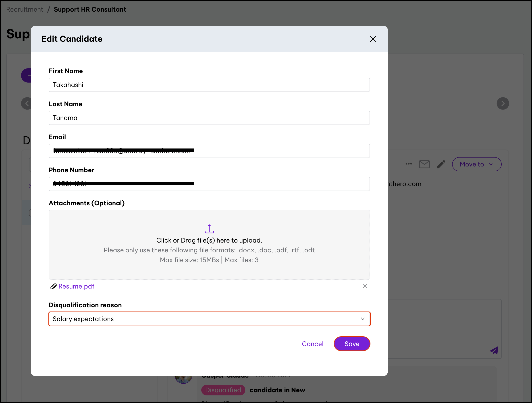Click the pencil edit icon

(441, 164)
